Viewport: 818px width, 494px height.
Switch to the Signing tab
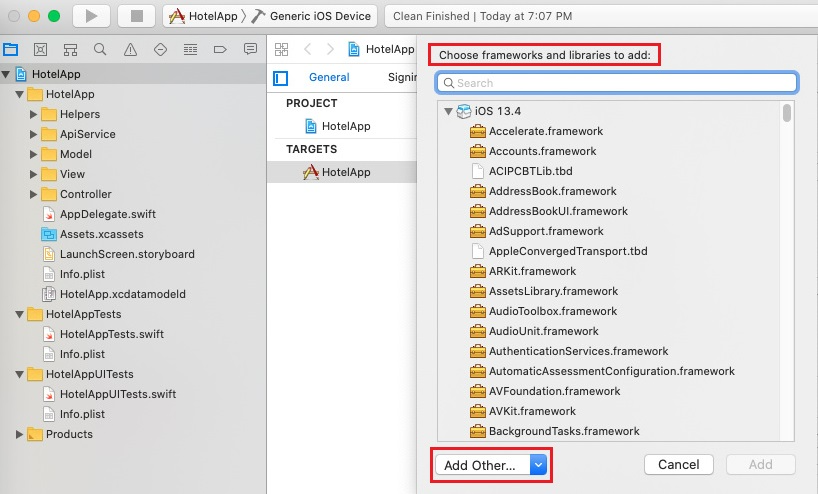(402, 77)
